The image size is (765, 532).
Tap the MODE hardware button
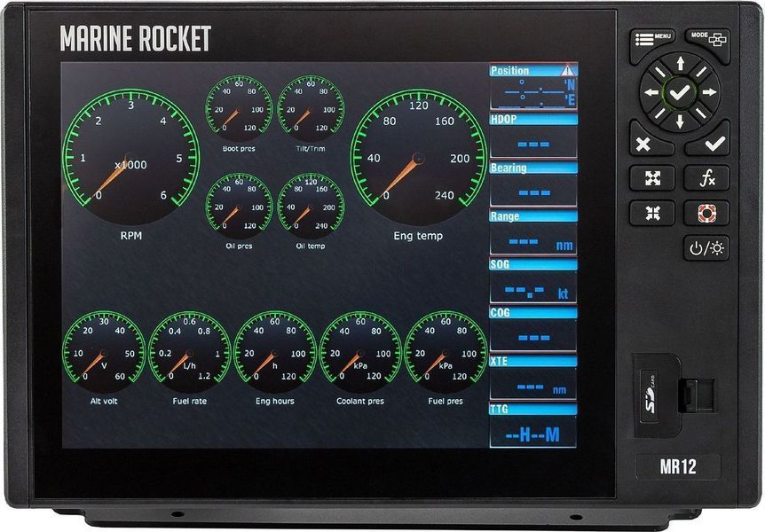(707, 42)
